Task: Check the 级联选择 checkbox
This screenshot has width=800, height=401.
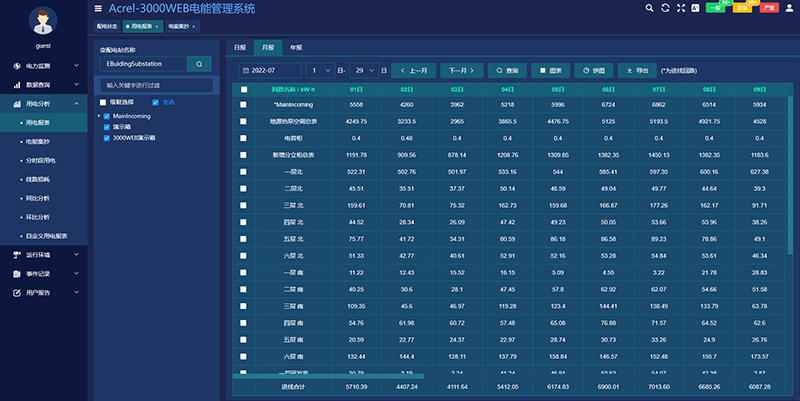Action: pyautogui.click(x=103, y=102)
